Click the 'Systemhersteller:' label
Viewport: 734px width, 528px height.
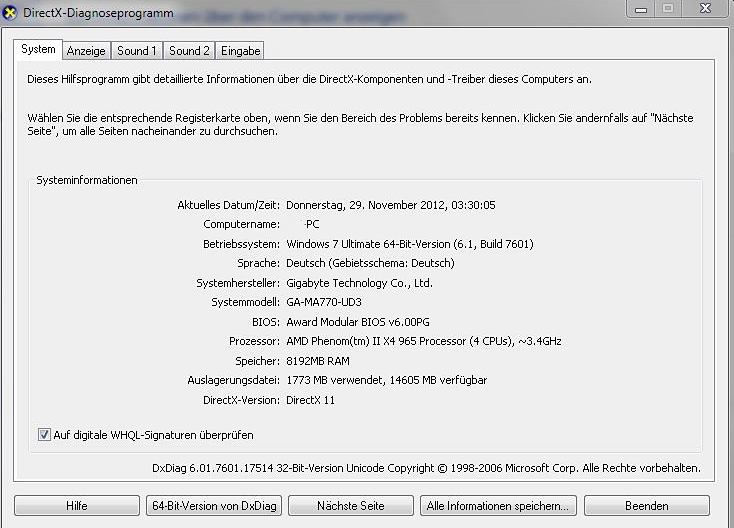(238, 283)
